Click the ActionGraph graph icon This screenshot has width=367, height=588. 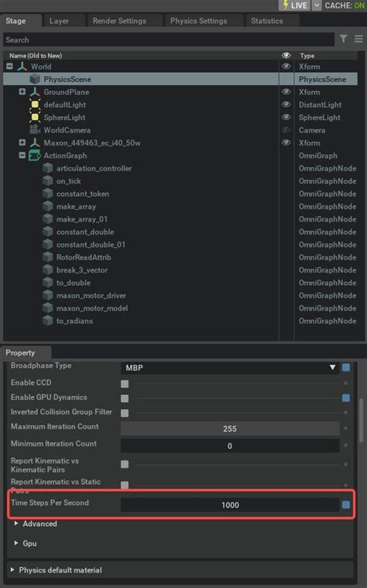click(35, 156)
